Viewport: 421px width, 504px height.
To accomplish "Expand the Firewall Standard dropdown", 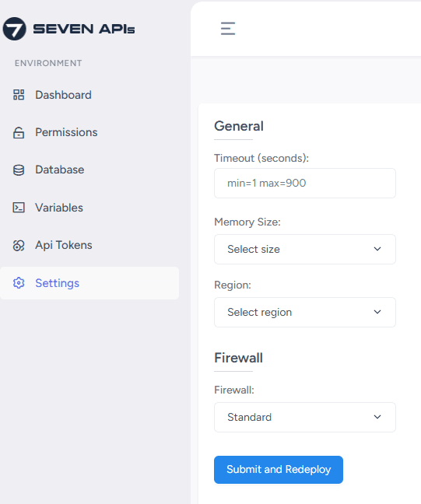I will click(305, 417).
